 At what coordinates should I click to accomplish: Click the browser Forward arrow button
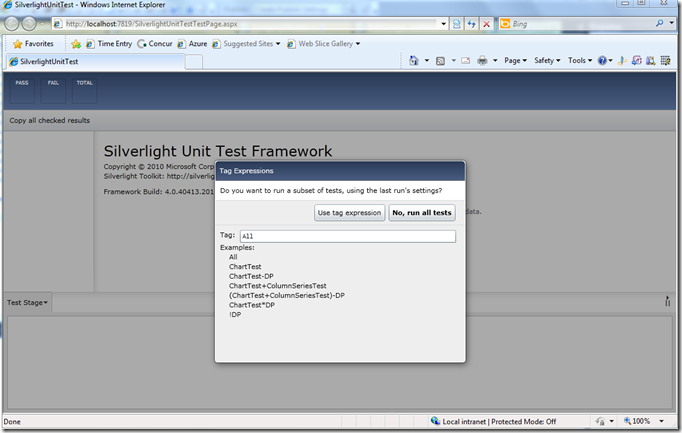[29, 23]
